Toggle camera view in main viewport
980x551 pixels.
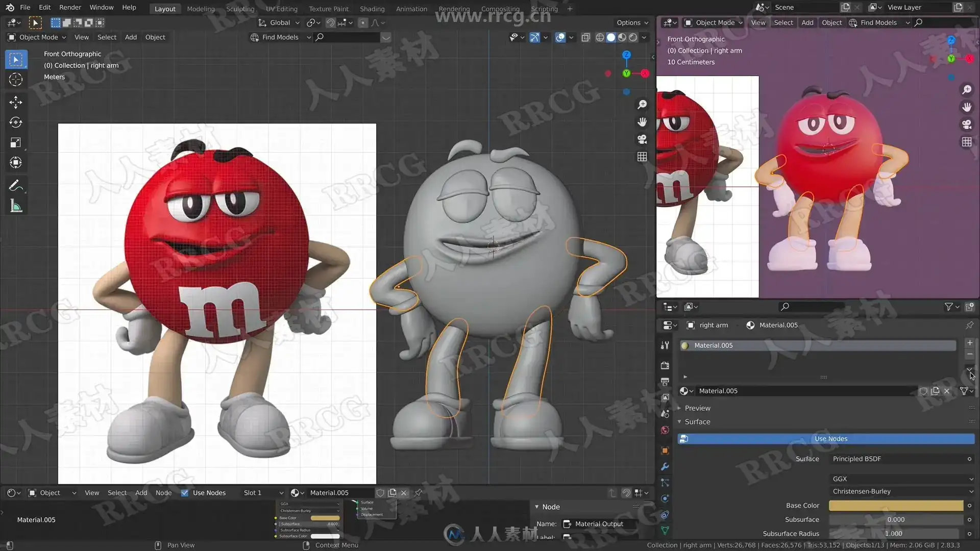[x=642, y=139]
